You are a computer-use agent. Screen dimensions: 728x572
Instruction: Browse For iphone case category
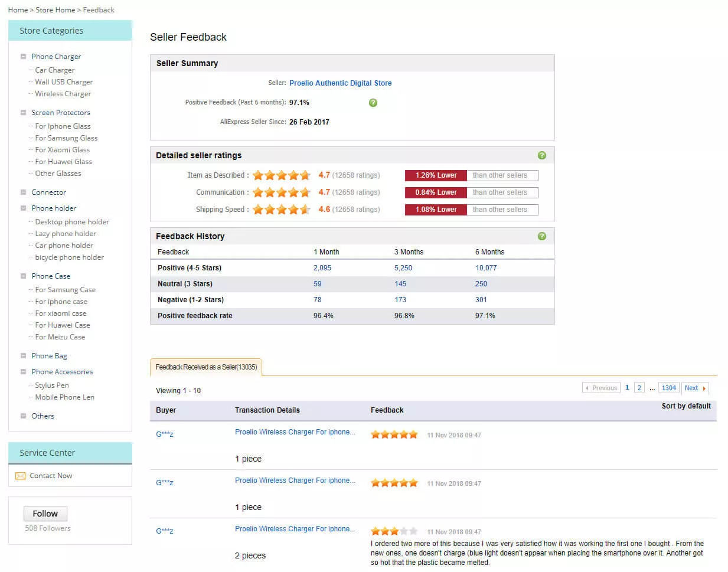(x=61, y=302)
